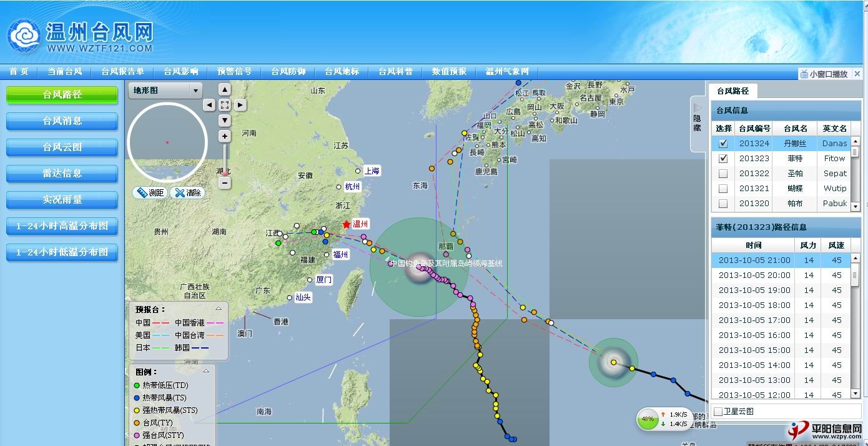
Task: Close the 小窗口播放 small-window bar
Action: click(x=857, y=74)
